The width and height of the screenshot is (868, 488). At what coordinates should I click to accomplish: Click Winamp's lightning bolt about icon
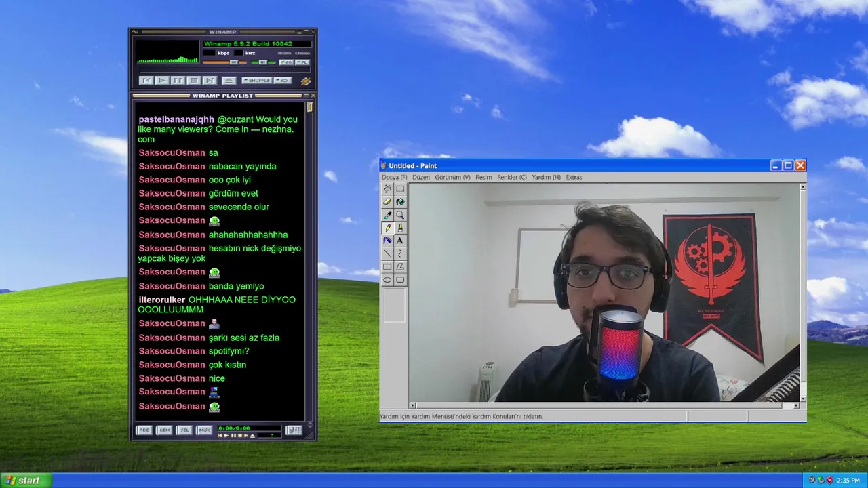(306, 81)
